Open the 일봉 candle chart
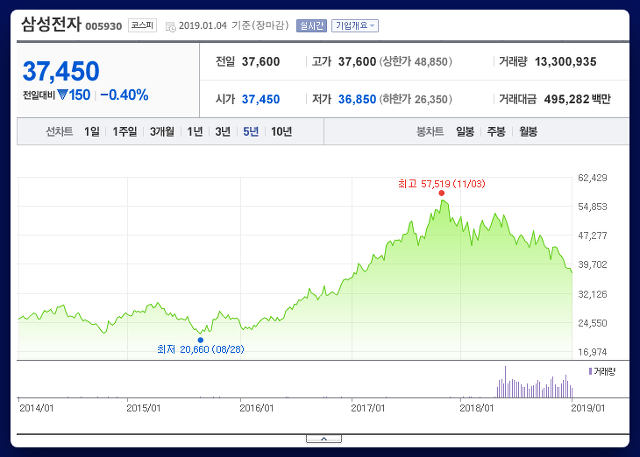640x457 pixels. coord(465,132)
